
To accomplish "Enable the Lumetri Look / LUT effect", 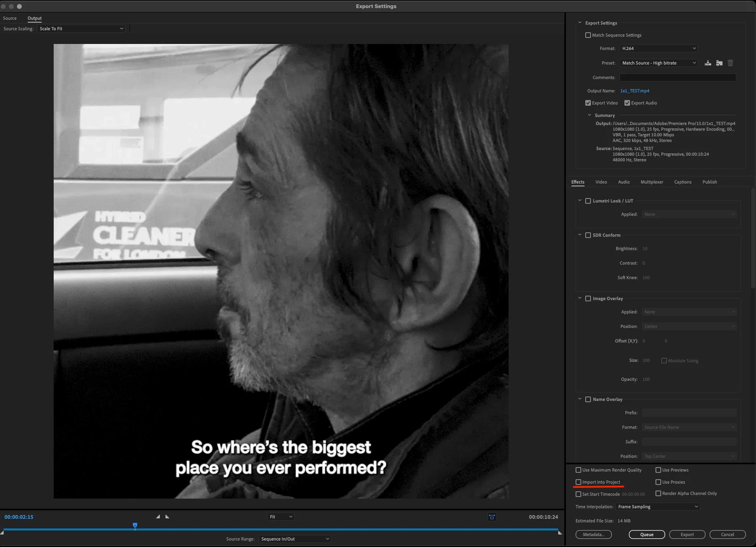I will pos(588,201).
